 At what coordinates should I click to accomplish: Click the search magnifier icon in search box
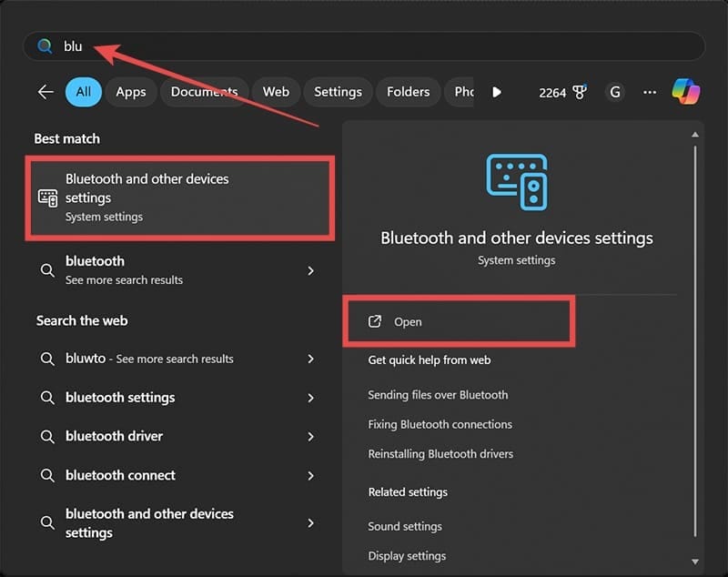click(45, 46)
